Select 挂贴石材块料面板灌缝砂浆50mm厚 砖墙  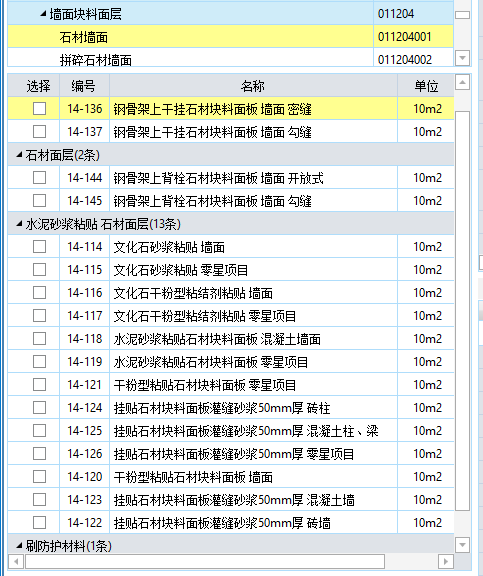(222, 523)
